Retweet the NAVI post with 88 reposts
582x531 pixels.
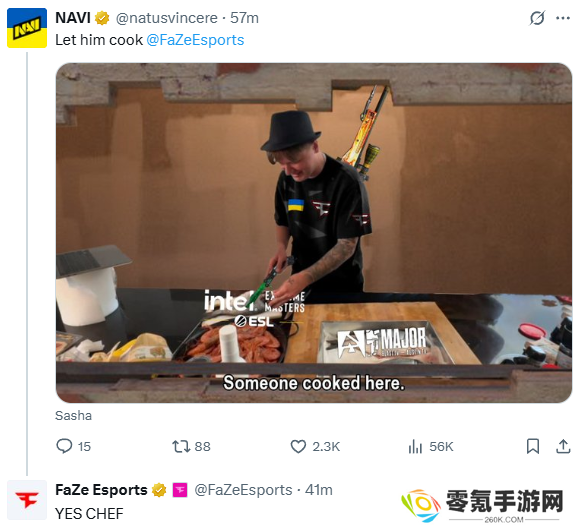click(x=181, y=446)
